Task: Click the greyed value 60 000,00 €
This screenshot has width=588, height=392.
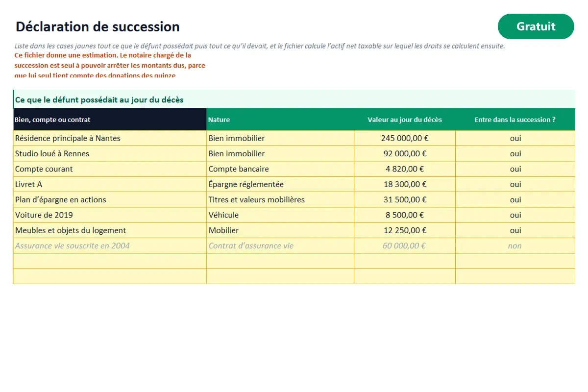Action: [x=405, y=245]
